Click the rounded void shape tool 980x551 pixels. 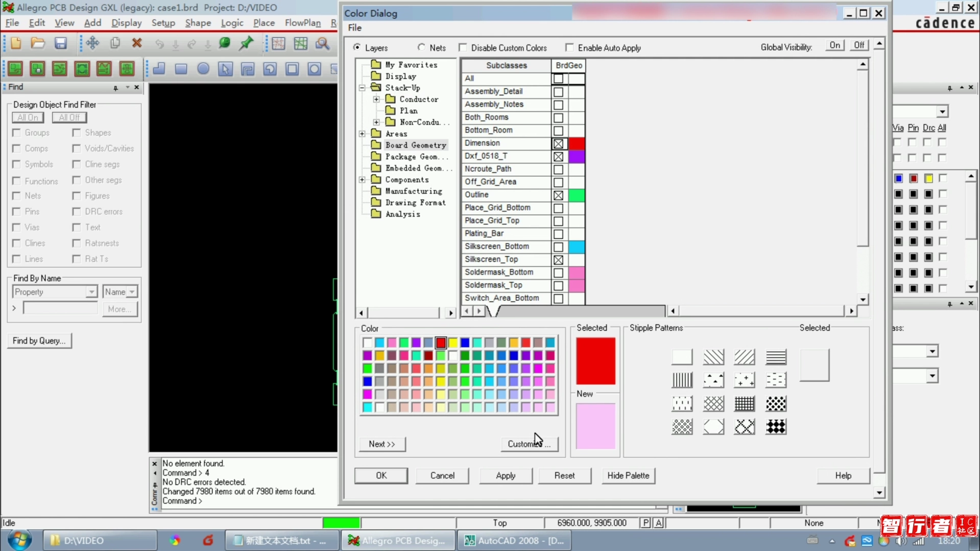click(x=270, y=68)
